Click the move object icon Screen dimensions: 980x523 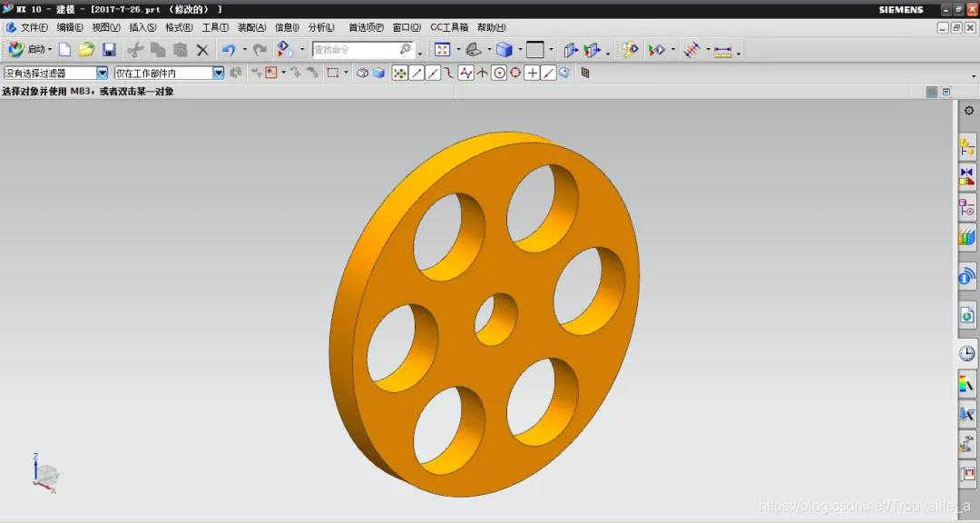coord(656,49)
